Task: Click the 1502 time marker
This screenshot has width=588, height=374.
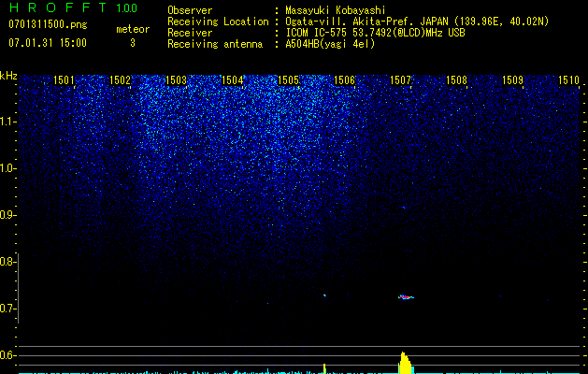Action: (120, 80)
